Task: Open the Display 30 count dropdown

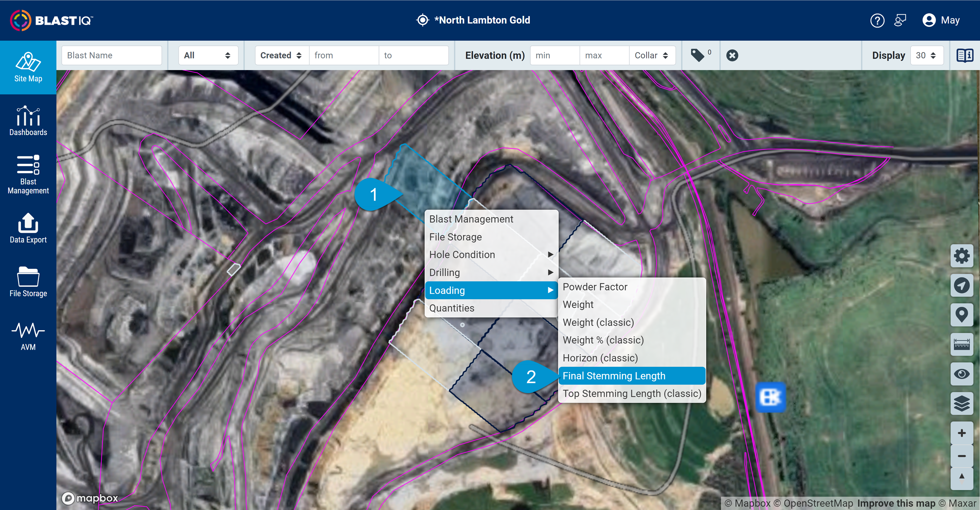Action: point(927,55)
